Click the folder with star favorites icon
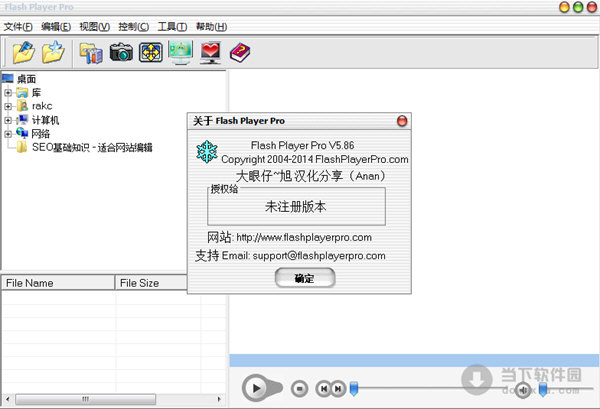600x409 pixels. 53,52
